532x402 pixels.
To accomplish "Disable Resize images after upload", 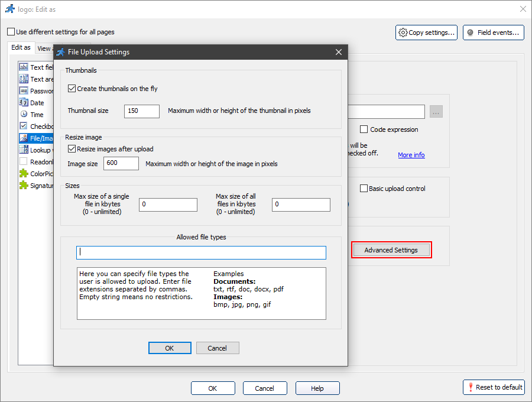I will [x=72, y=149].
